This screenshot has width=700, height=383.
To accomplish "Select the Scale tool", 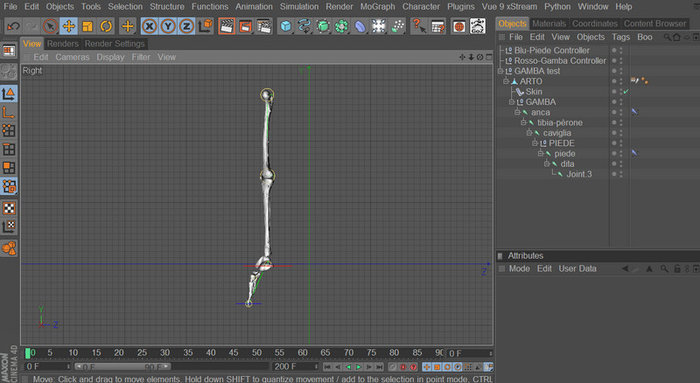I will [x=88, y=26].
